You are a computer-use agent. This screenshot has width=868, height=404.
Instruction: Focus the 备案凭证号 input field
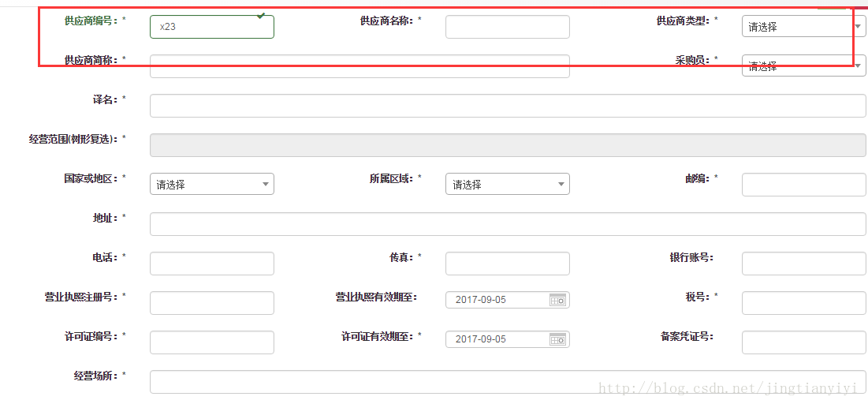(x=804, y=342)
